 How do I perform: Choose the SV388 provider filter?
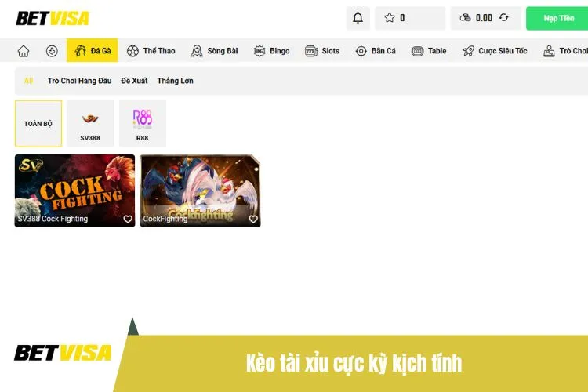(90, 123)
